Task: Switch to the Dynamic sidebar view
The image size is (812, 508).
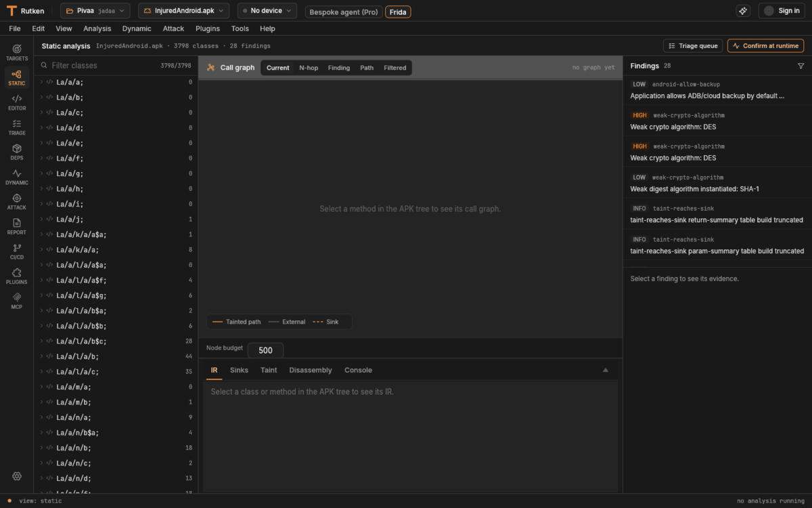Action: tap(17, 177)
